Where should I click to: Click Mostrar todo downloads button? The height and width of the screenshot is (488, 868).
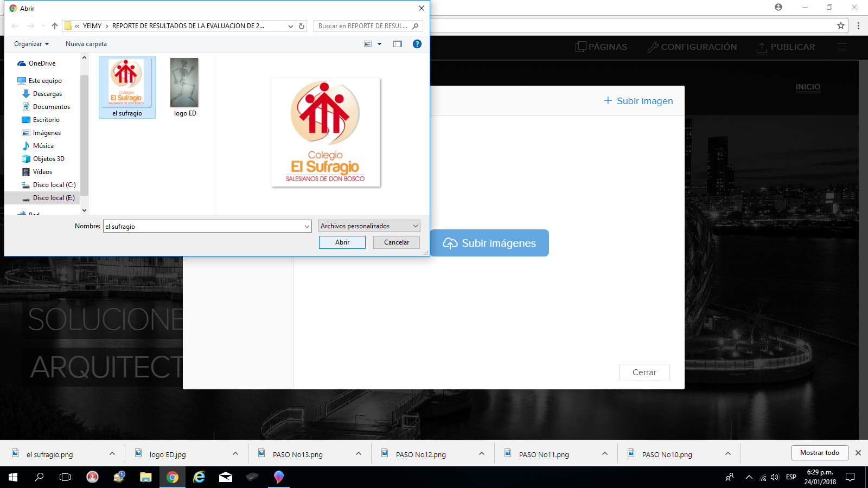[819, 453]
